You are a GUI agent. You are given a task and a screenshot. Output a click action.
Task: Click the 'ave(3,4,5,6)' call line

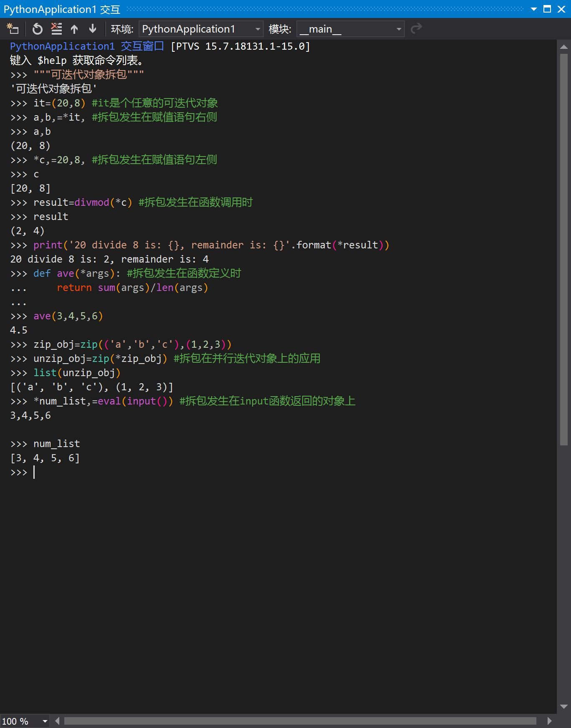(x=57, y=316)
